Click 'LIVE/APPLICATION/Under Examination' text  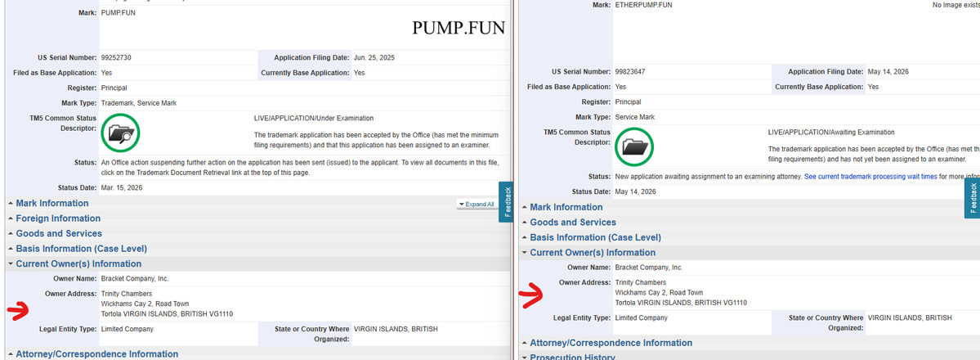tap(314, 118)
